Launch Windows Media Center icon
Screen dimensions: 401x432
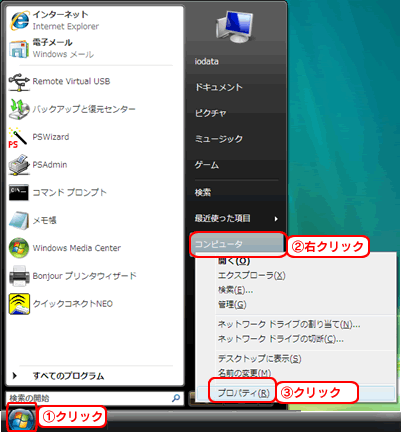(19, 248)
